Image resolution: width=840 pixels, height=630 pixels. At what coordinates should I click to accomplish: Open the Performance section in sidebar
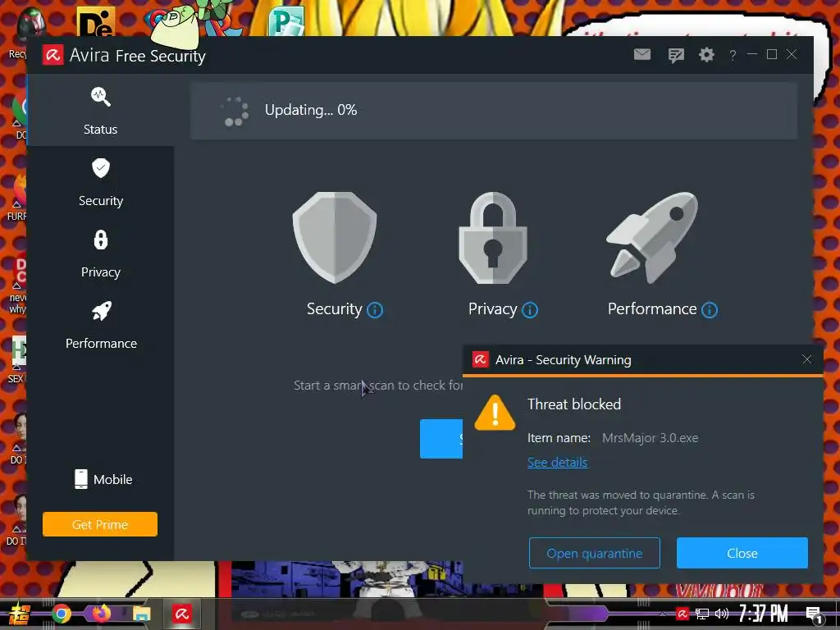[x=100, y=325]
